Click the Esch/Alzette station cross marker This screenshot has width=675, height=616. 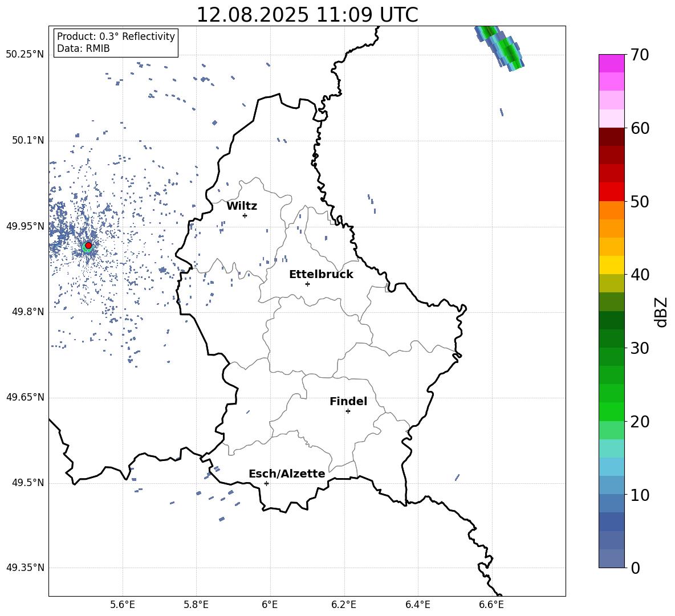[x=266, y=483]
